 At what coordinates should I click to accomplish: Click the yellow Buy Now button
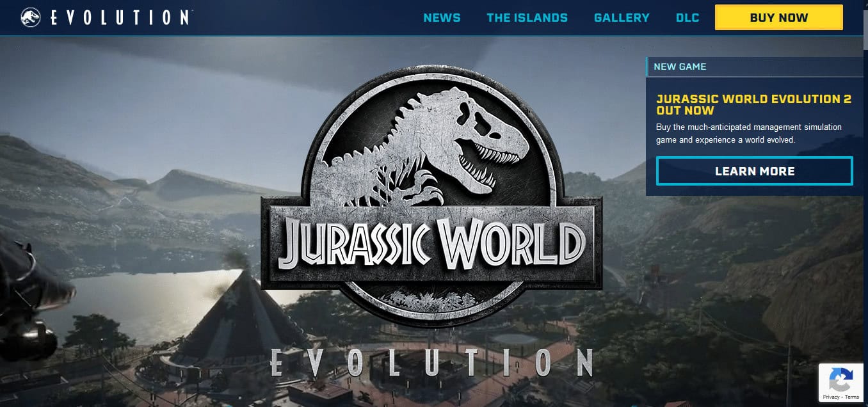tap(779, 18)
